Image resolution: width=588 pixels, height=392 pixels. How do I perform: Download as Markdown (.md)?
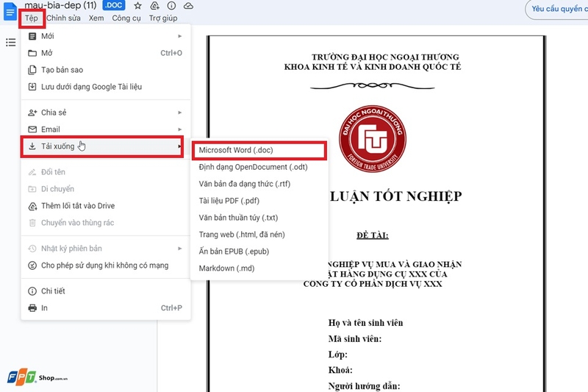coord(259,268)
